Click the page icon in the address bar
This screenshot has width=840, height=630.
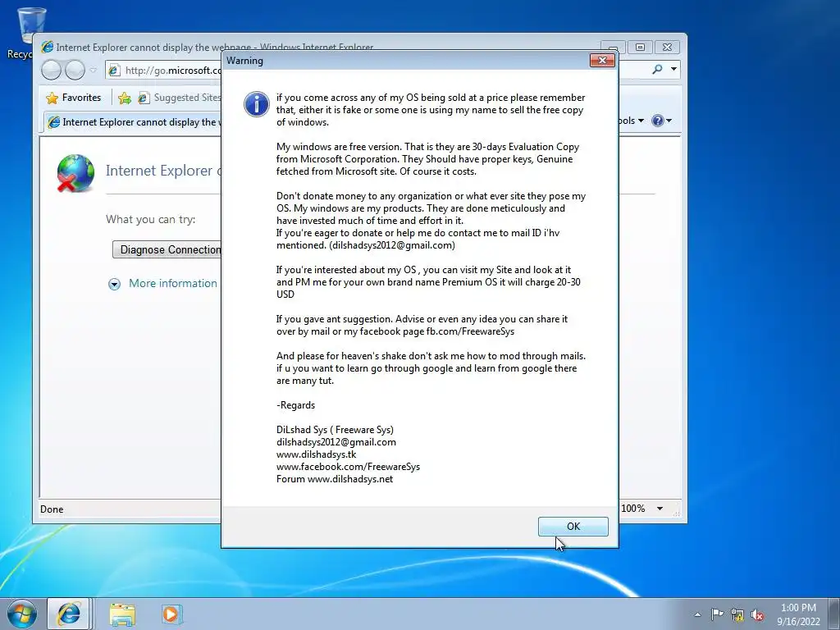tap(113, 71)
